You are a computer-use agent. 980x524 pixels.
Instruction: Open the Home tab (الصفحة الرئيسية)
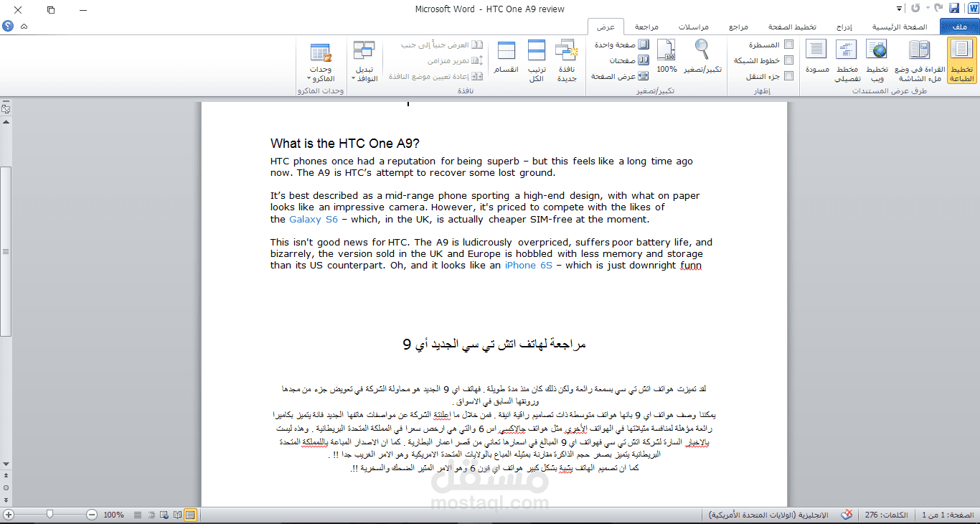point(900,27)
